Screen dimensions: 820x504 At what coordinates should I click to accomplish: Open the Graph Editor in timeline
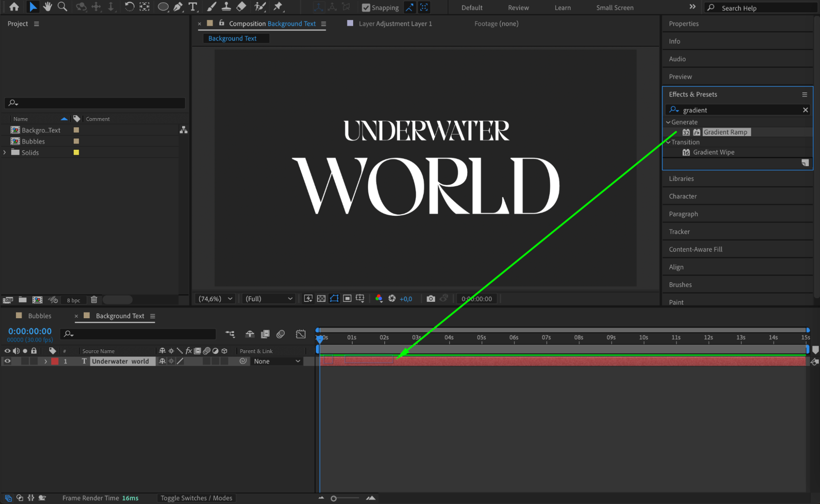301,334
